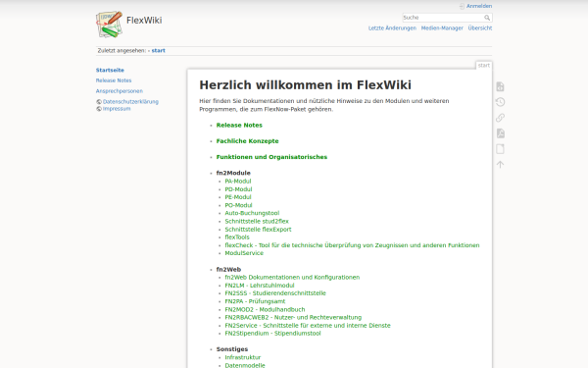Open the Medien-Manager
The height and width of the screenshot is (368, 588).
442,28
